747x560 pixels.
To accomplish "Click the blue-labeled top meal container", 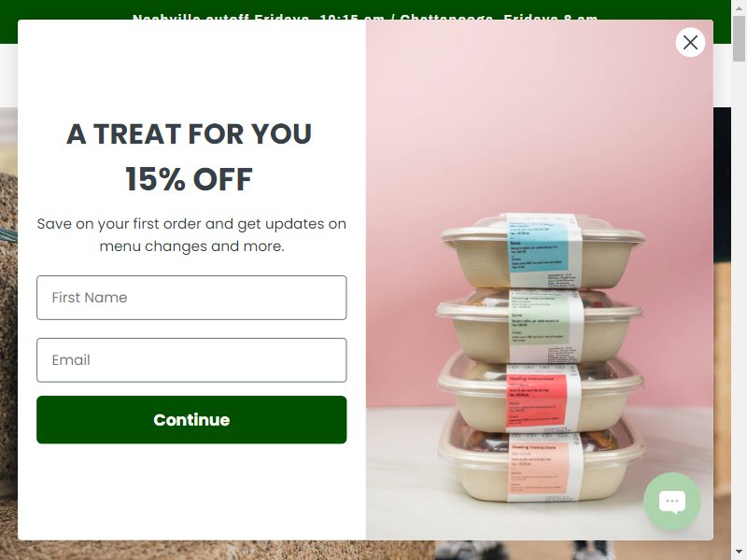I will 543,251.
